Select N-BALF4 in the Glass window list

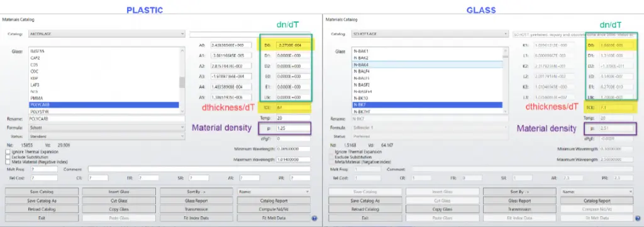click(427, 72)
